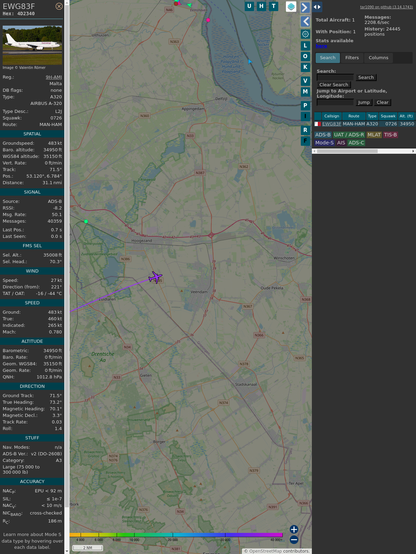
Task: Click the green dot marker near Hoogezand
Action: (86, 222)
